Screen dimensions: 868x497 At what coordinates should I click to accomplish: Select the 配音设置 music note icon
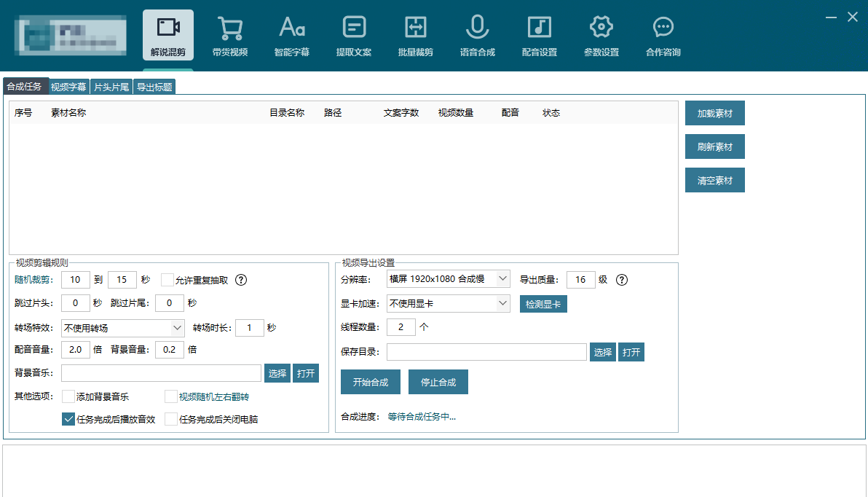pyautogui.click(x=540, y=29)
